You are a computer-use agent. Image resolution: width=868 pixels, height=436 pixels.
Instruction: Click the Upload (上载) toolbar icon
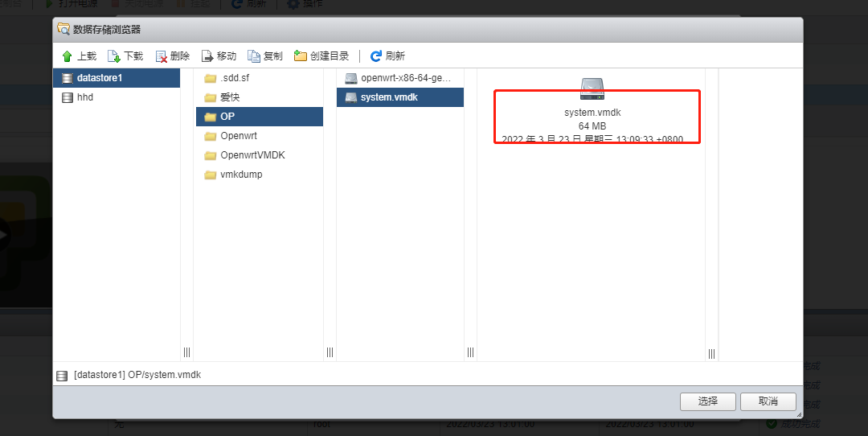[x=68, y=56]
